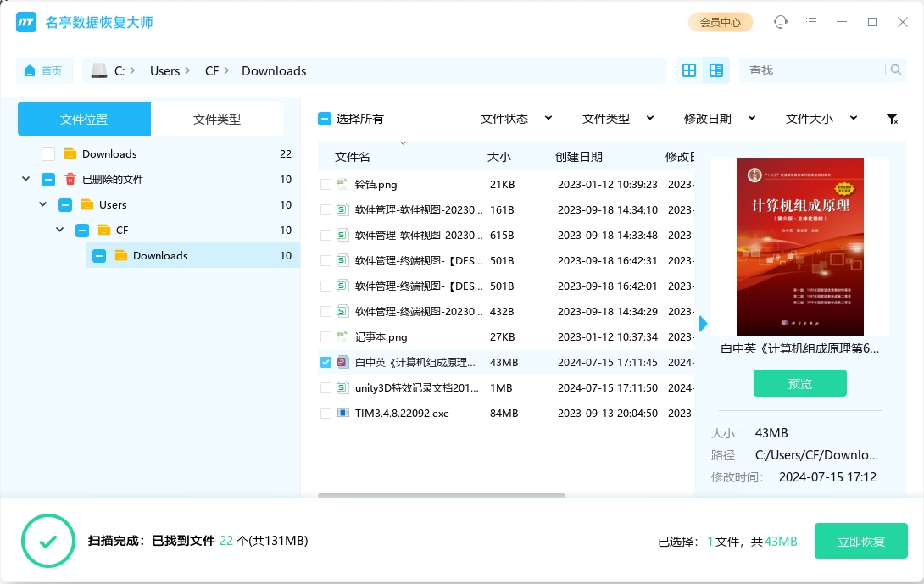
Task: Click the green 预览 button
Action: click(799, 383)
